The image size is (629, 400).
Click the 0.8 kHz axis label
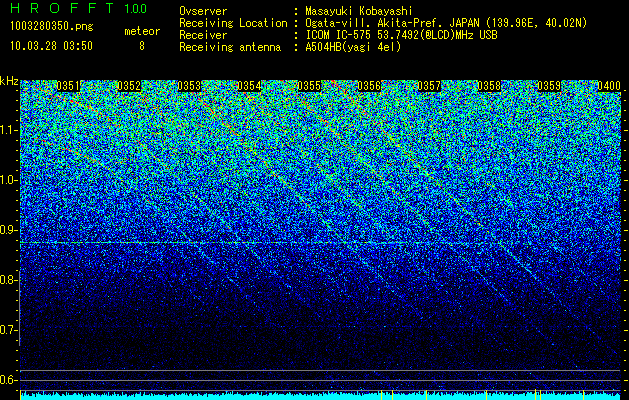tap(9, 280)
